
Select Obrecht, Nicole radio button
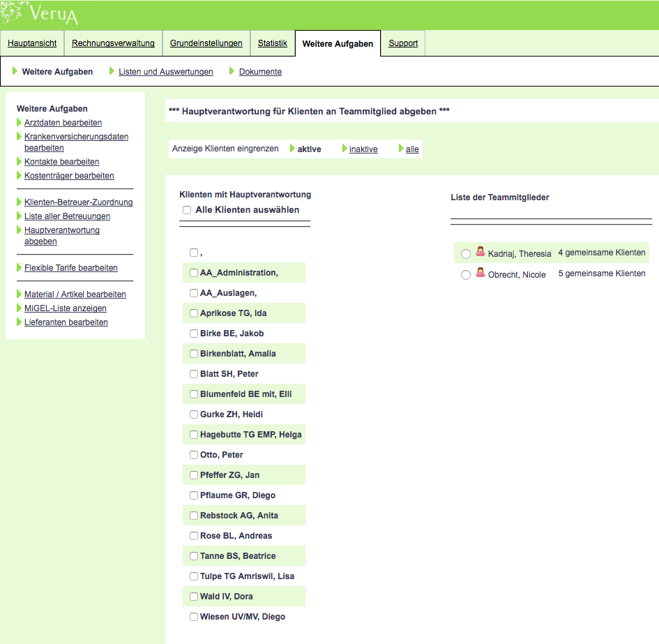tap(466, 276)
